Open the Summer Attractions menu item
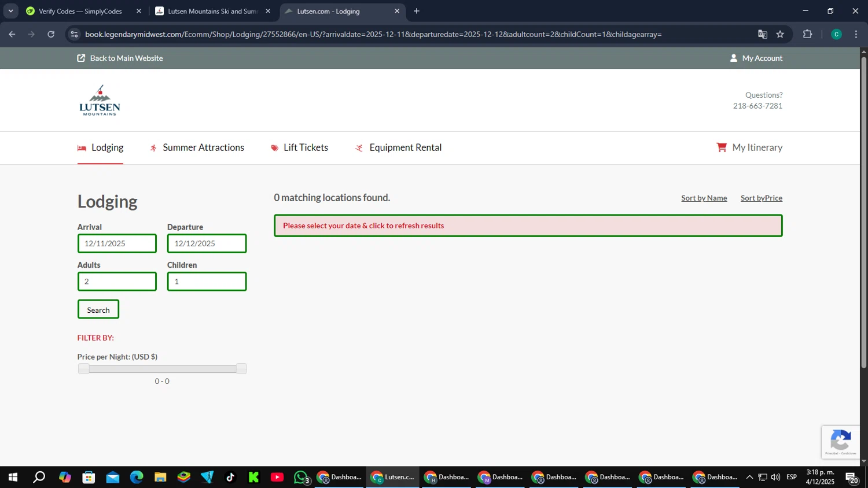 tap(203, 147)
